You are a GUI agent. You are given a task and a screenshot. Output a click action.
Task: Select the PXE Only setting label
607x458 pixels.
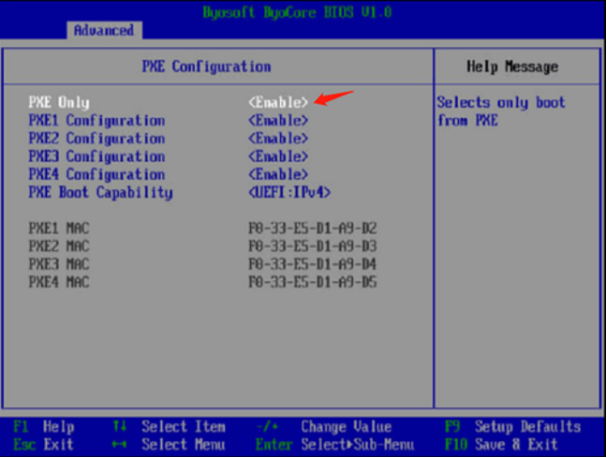(58, 102)
